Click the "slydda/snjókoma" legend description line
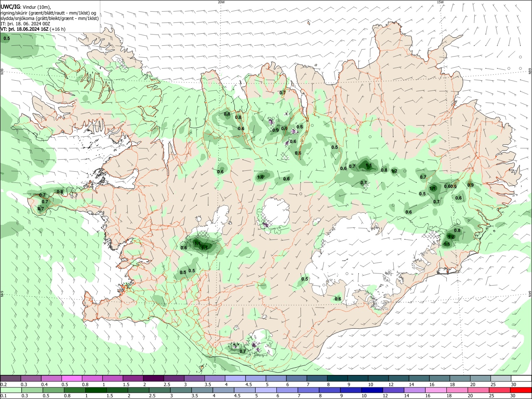The width and height of the screenshot is (532, 399). click(x=49, y=18)
